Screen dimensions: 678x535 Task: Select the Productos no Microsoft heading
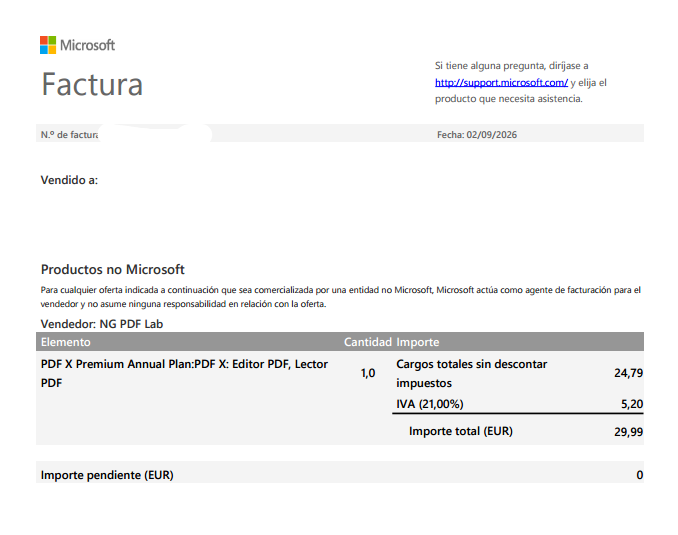coord(112,269)
